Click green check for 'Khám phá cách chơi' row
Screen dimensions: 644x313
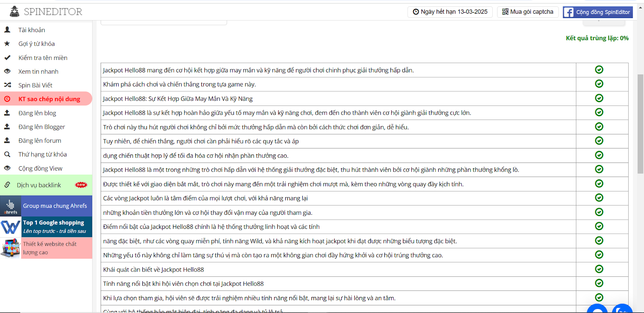[x=599, y=84]
